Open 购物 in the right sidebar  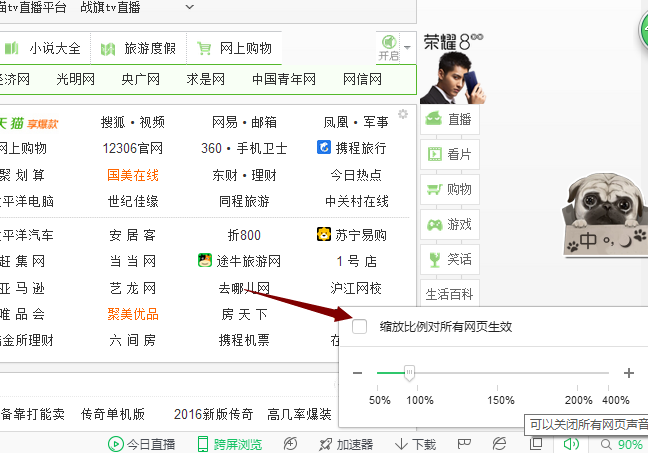click(x=450, y=189)
